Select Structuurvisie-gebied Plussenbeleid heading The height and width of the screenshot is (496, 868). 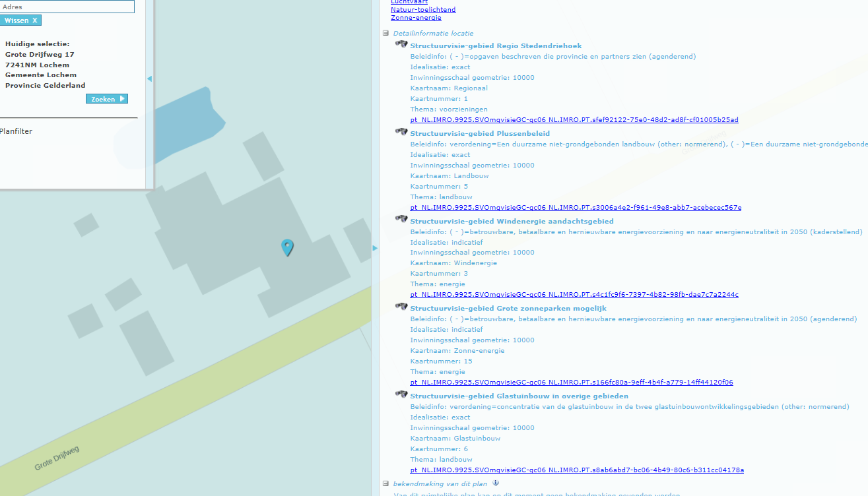coord(480,134)
